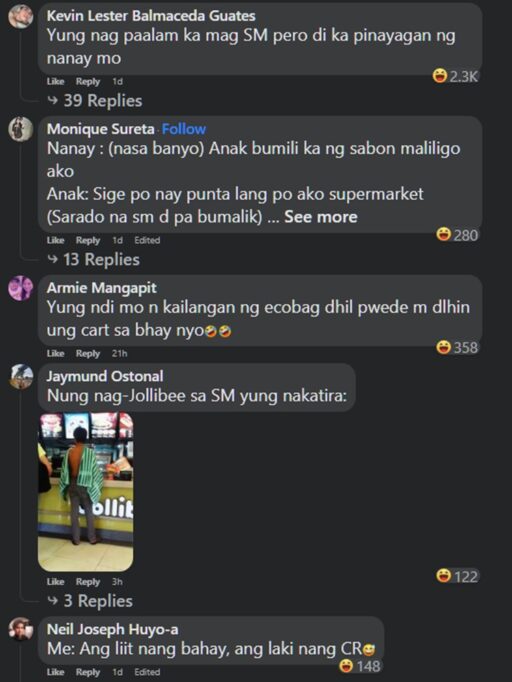Expand Monique's comment with See more
This screenshot has width=512, height=682.
321,217
